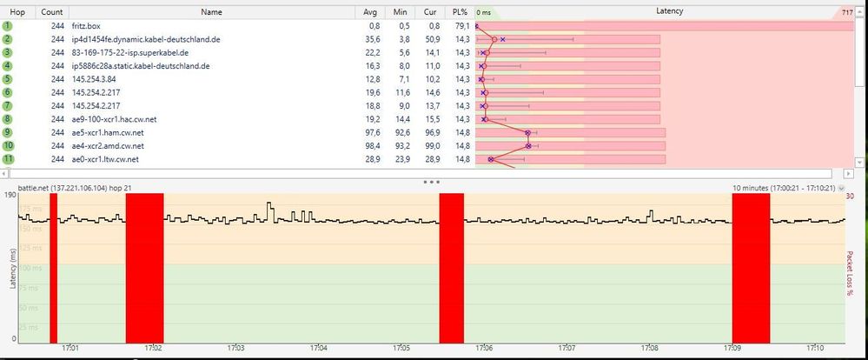Click the 97,6 average latency value
This screenshot has height=360, width=868.
(372, 132)
